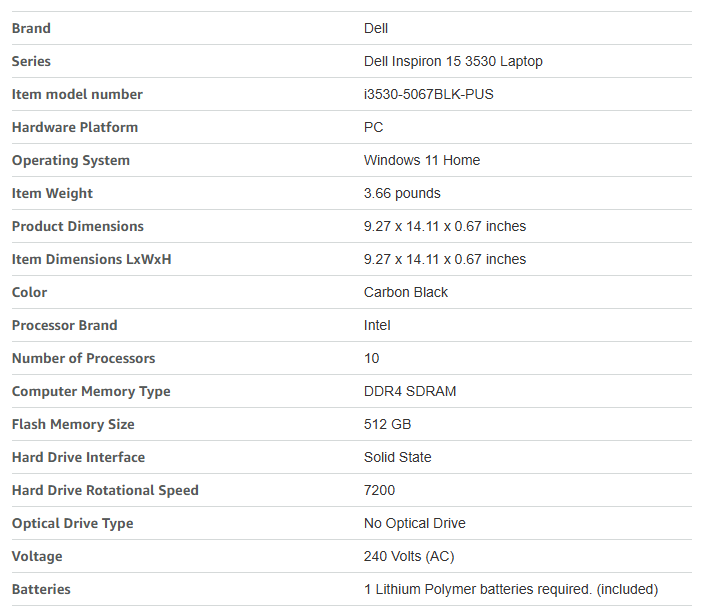Click the Solid State interface value
704x616 pixels.
[398, 457]
